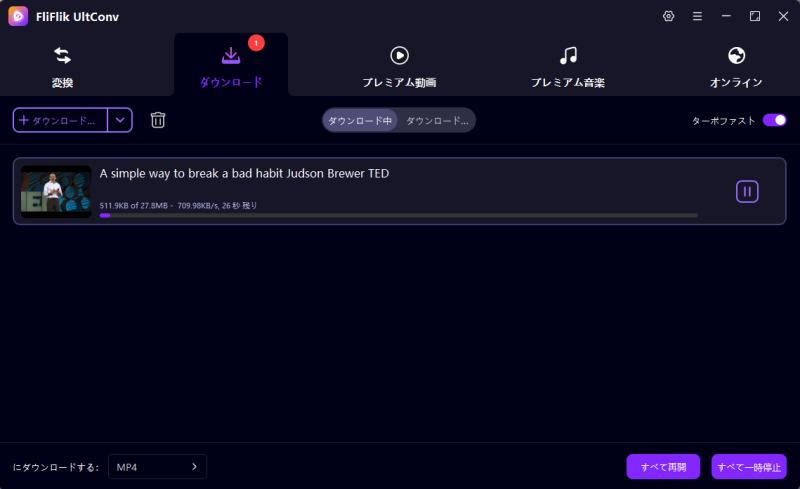Image resolution: width=800 pixels, height=489 pixels.
Task: Click the trash delete icon
Action: click(x=158, y=120)
